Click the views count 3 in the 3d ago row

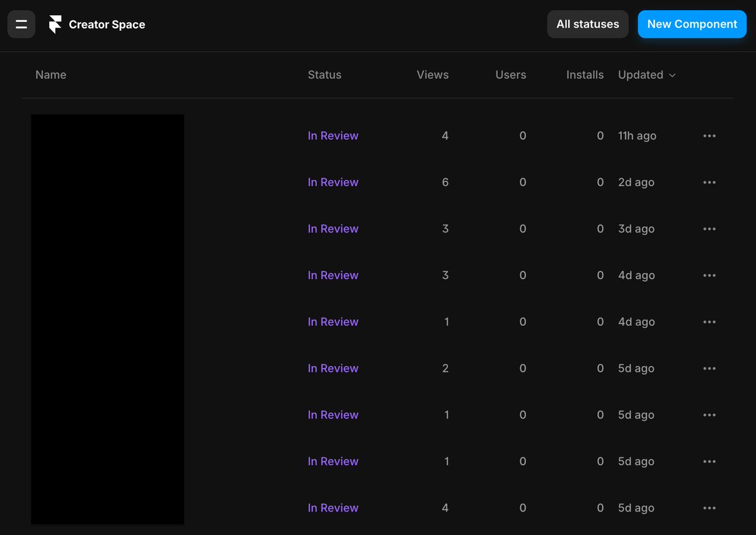point(445,229)
